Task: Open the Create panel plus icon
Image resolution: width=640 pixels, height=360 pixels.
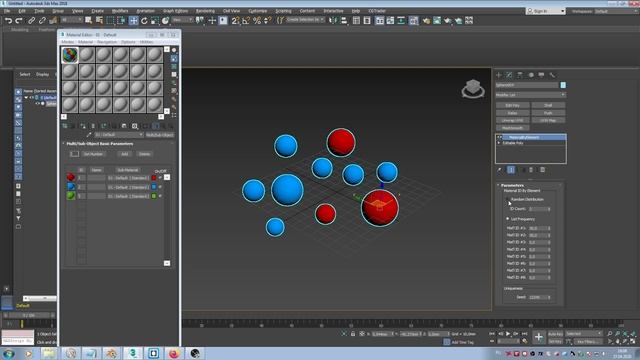Action: pos(499,75)
